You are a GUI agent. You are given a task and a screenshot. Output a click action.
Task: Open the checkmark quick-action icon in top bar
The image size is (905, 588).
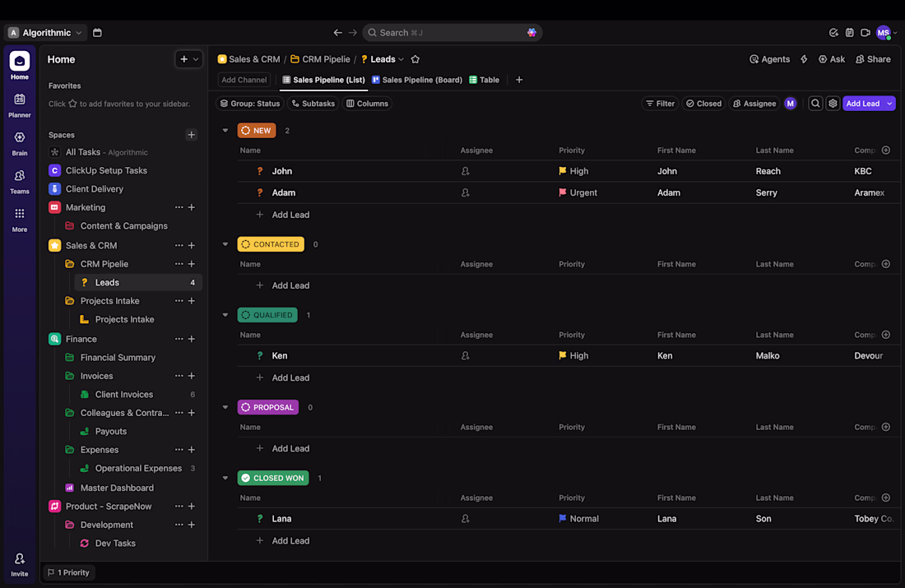[x=833, y=32]
